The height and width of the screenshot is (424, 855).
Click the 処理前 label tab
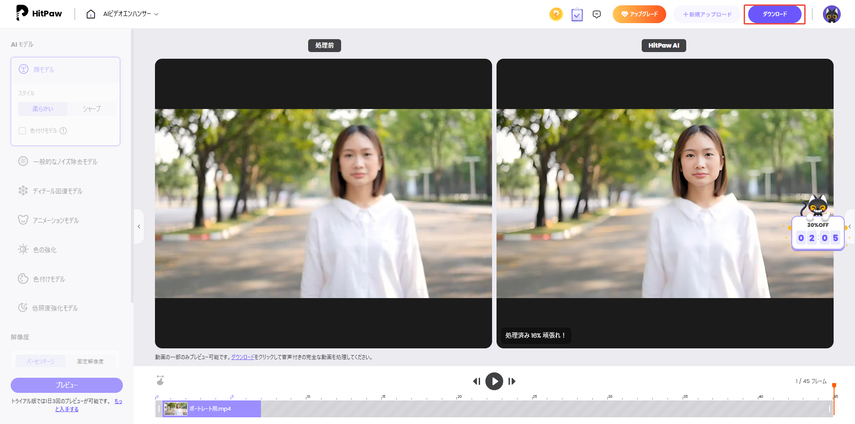click(x=324, y=46)
